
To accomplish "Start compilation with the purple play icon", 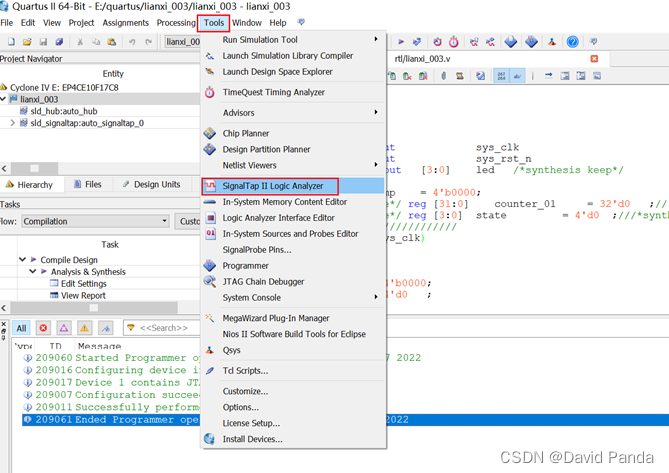I will [x=401, y=42].
